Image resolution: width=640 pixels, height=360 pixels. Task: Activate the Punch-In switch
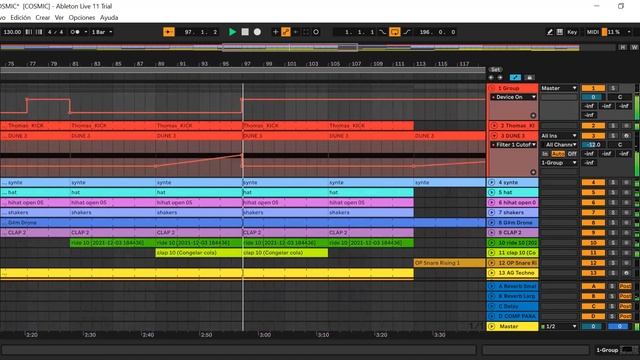pyautogui.click(x=382, y=32)
